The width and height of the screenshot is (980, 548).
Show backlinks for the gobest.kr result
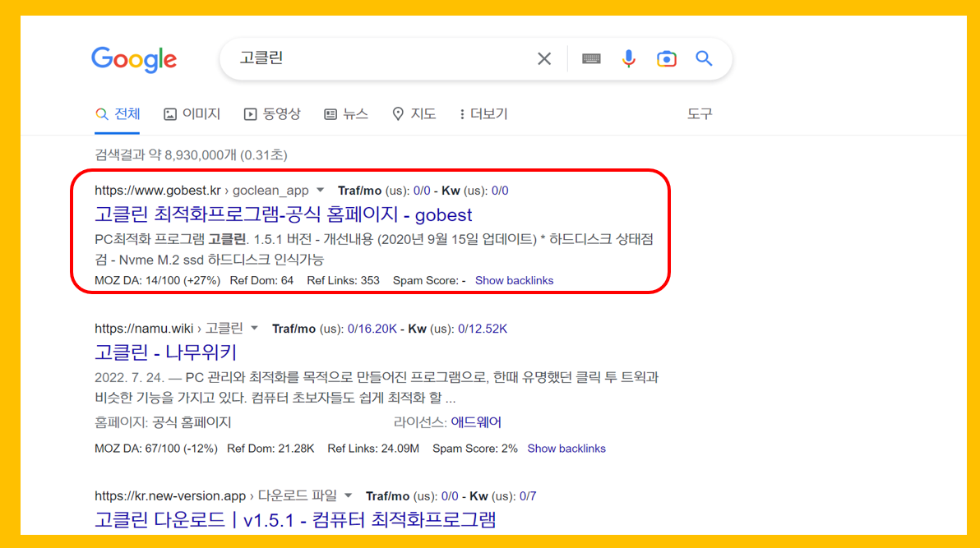click(x=514, y=280)
